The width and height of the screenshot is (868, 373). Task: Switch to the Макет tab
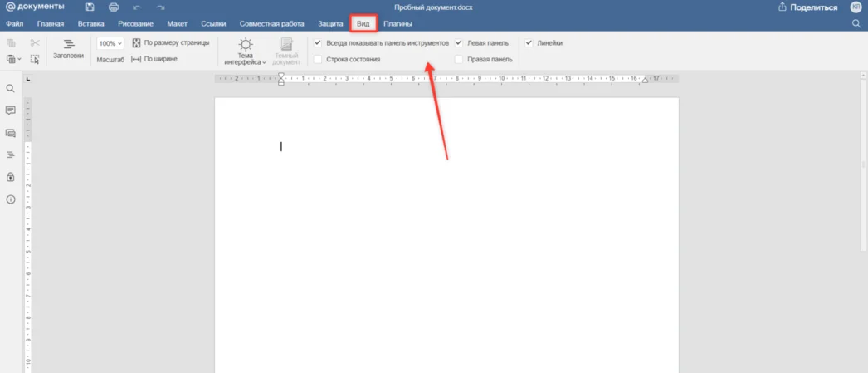(x=177, y=24)
